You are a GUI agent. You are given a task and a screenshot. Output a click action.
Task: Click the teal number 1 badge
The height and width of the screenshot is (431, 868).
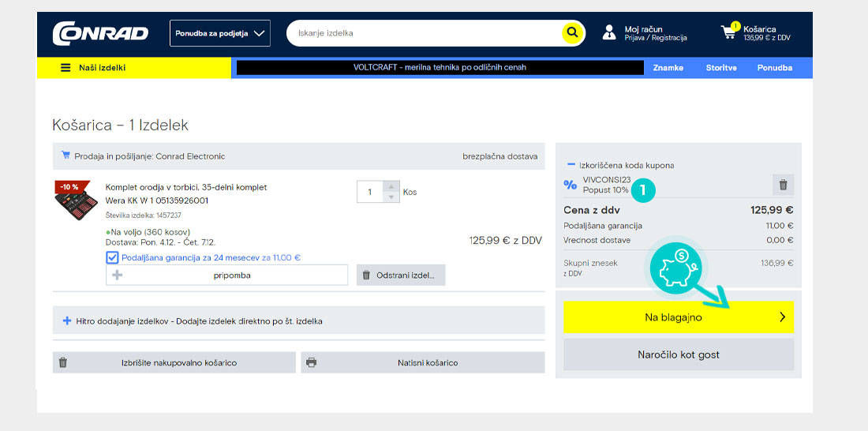click(644, 189)
